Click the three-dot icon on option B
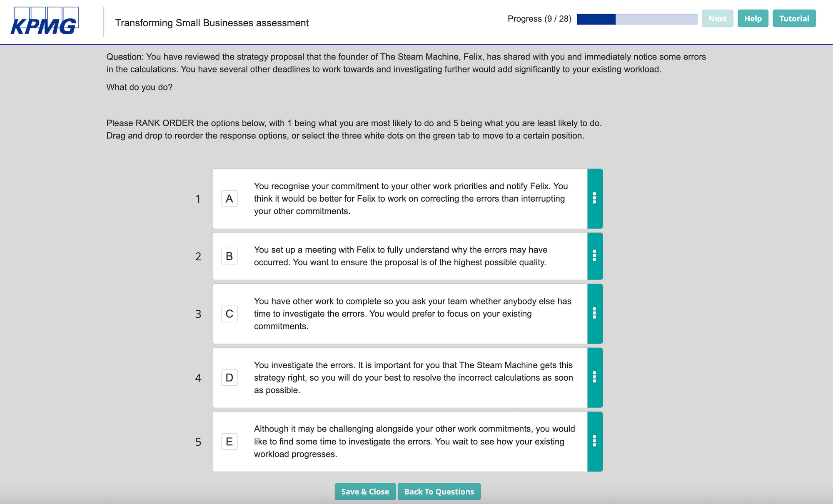 pyautogui.click(x=594, y=256)
